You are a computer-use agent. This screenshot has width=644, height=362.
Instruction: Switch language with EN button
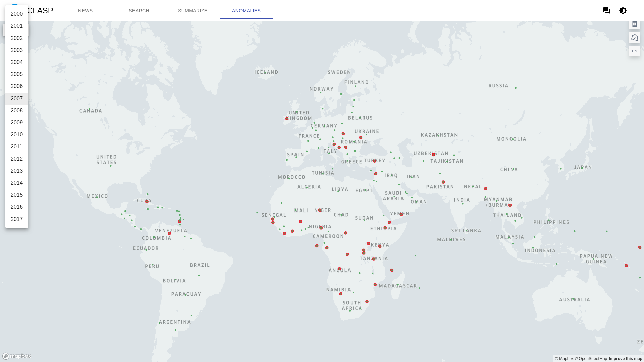(634, 51)
